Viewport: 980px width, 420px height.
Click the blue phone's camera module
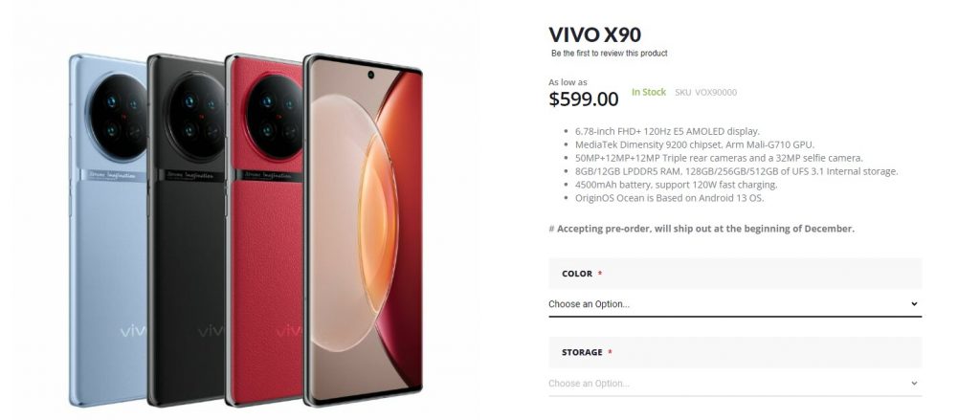click(x=117, y=117)
